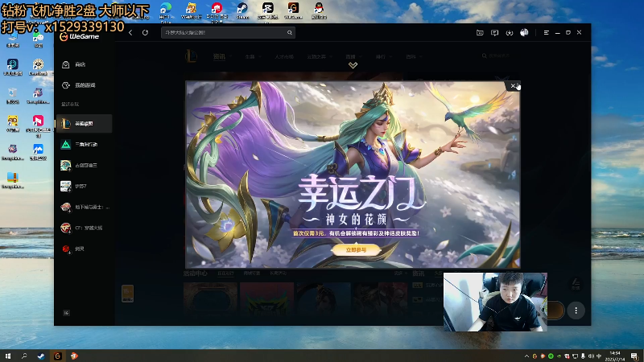Open the WeChat desktop shortcut
644x362 pixels.
(x=38, y=39)
